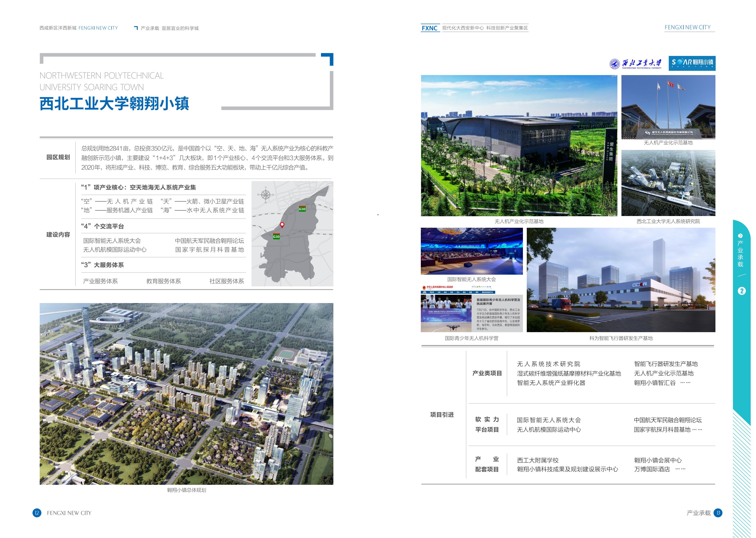Click the heading "3"大服务体系
The width and height of the screenshot is (756, 538).
(102, 265)
